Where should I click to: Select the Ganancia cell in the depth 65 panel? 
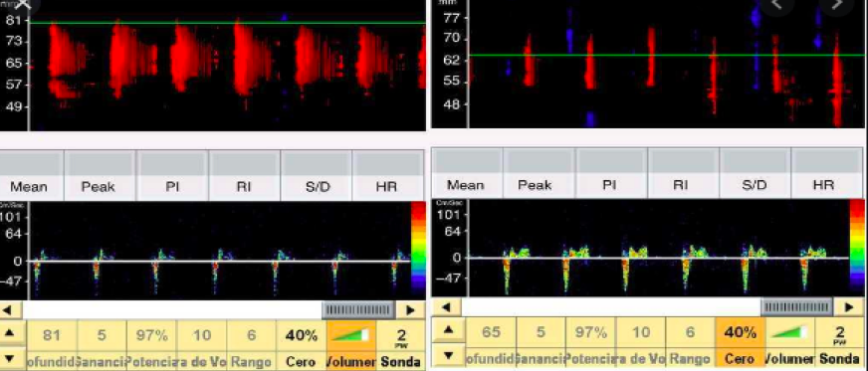tap(542, 342)
